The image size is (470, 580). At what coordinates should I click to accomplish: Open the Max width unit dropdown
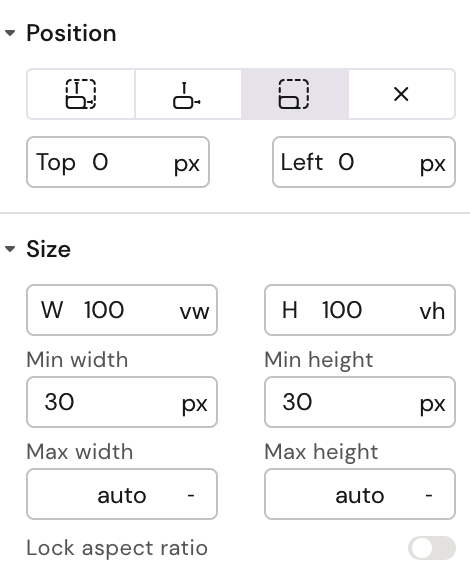(x=191, y=495)
